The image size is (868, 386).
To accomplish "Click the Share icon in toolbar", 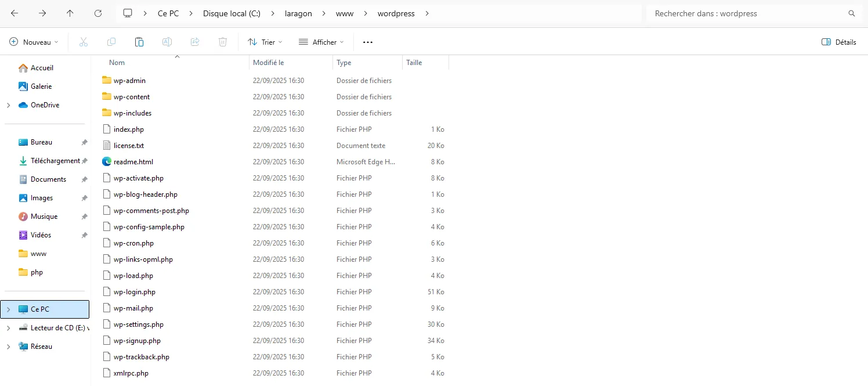I will pos(195,42).
